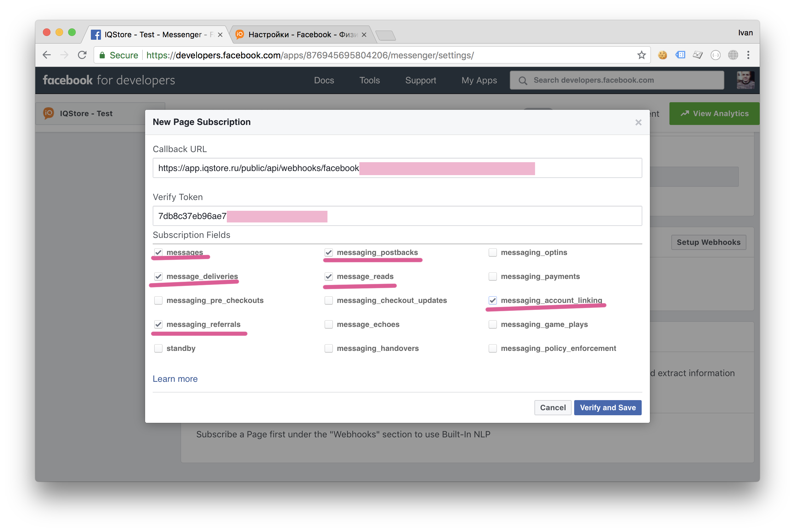Click the round gray extension icon
The height and width of the screenshot is (532, 795).
tap(715, 55)
